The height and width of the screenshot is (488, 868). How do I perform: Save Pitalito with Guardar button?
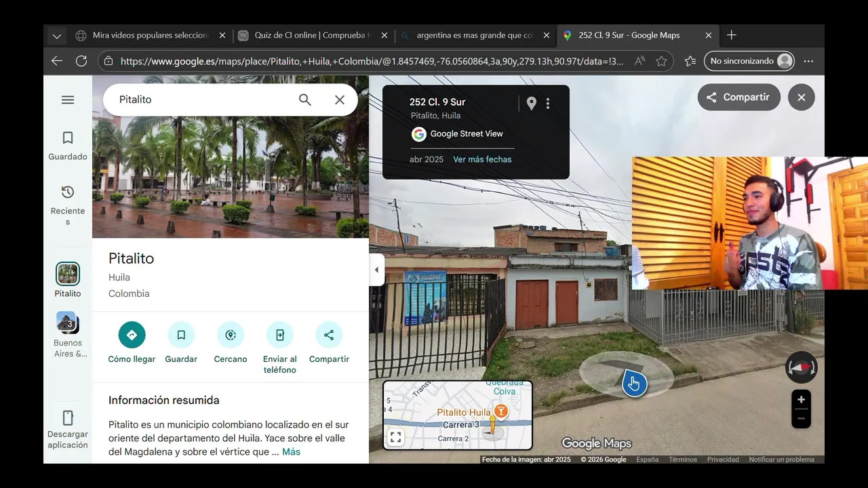pos(181,343)
